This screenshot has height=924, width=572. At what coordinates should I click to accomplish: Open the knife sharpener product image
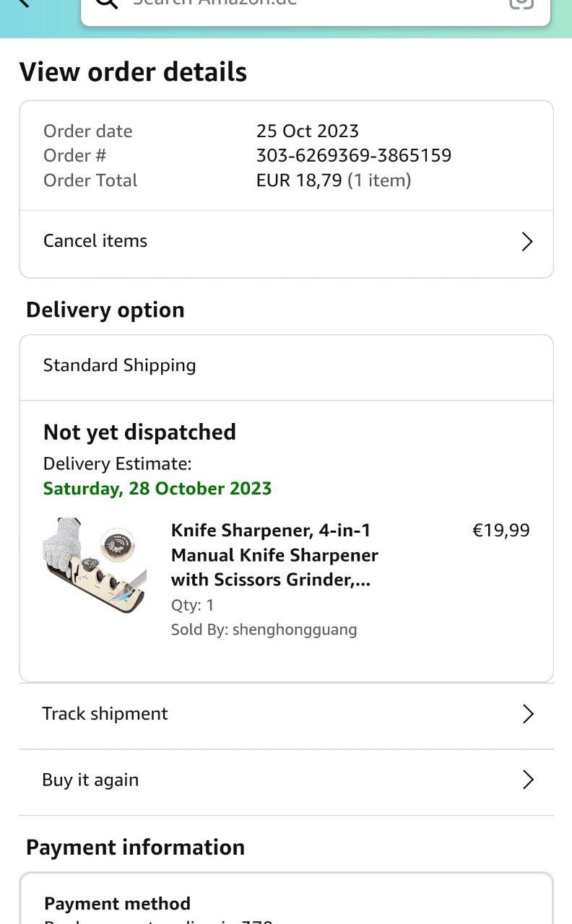(x=94, y=565)
